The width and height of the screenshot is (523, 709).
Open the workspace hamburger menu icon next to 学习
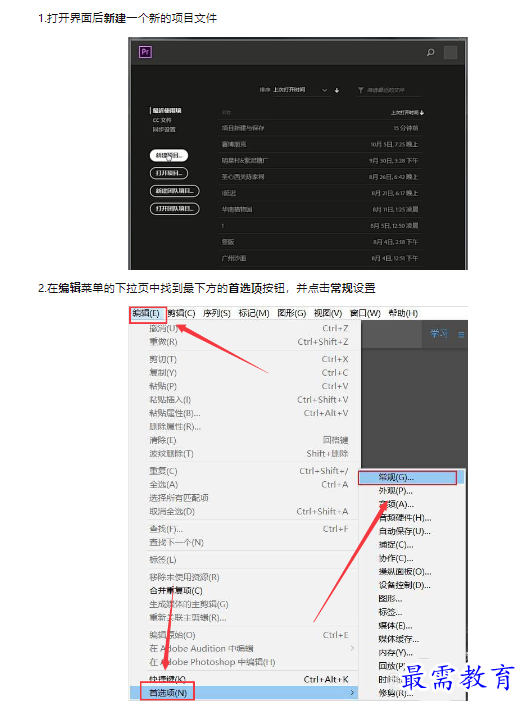[x=461, y=335]
